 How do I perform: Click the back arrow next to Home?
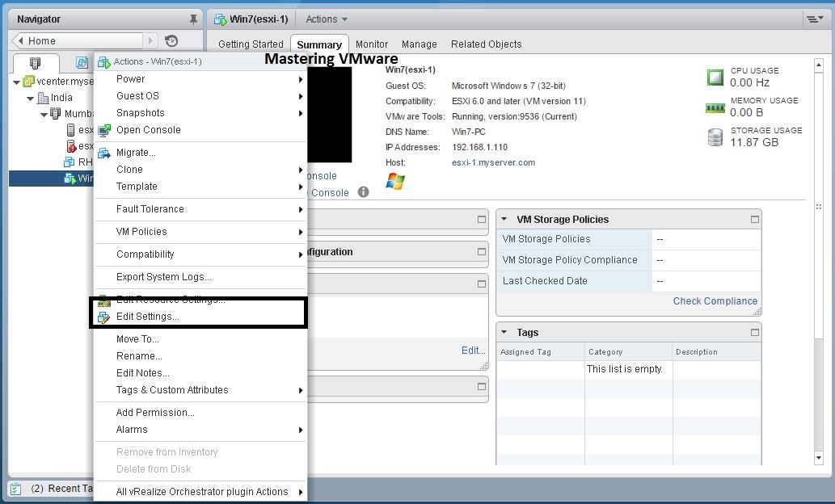click(x=20, y=40)
